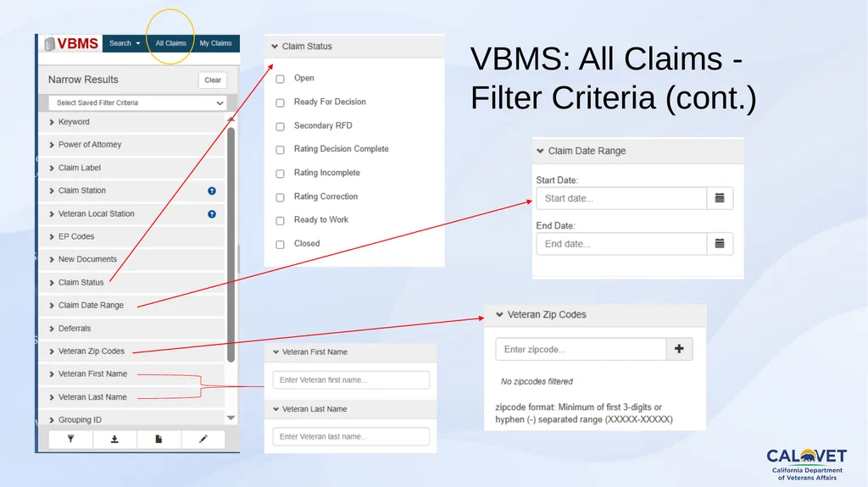The height and width of the screenshot is (487, 868).
Task: Check the Rating Decision Complete checkbox
Action: (280, 150)
